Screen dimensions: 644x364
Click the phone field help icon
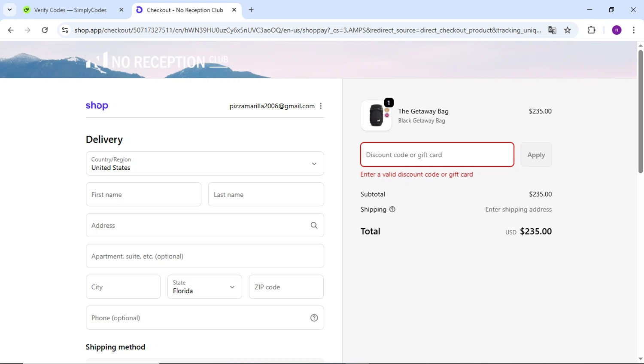pyautogui.click(x=314, y=318)
